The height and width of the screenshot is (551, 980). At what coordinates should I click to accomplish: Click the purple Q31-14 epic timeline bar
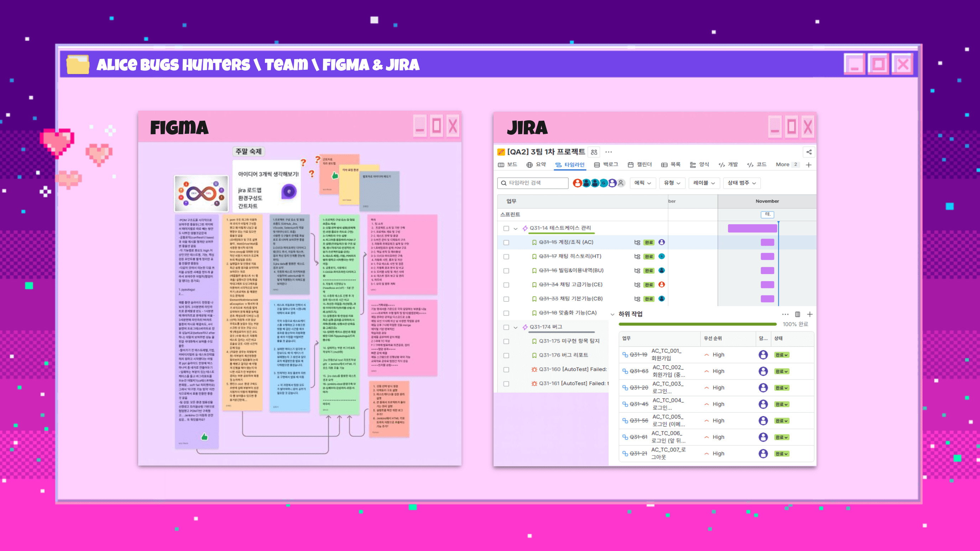point(752,228)
